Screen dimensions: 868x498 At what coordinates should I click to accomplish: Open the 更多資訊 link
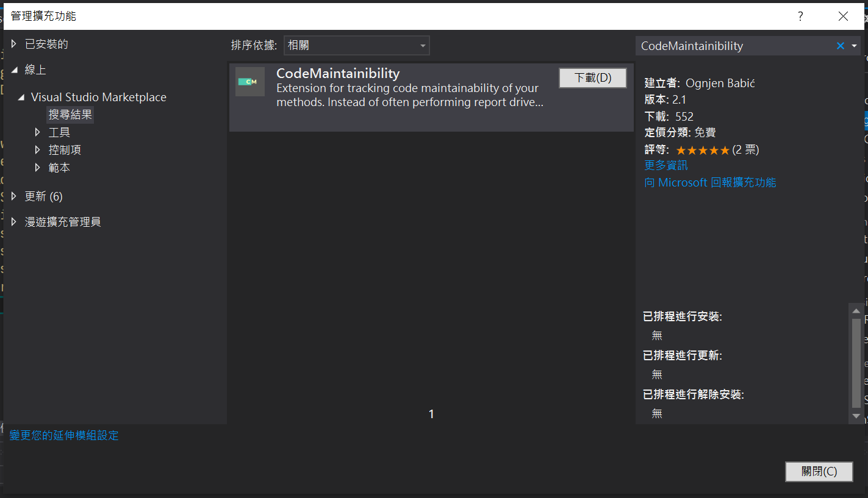(x=666, y=165)
